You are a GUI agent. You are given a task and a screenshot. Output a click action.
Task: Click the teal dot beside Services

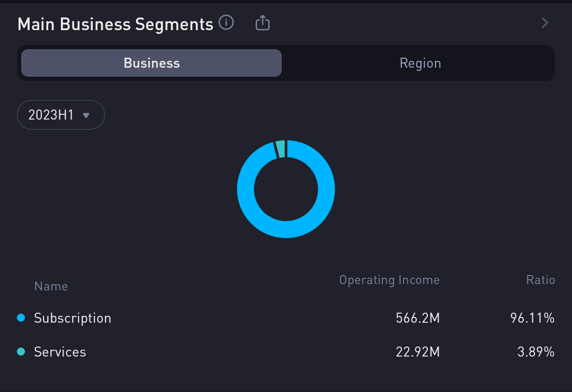(21, 352)
